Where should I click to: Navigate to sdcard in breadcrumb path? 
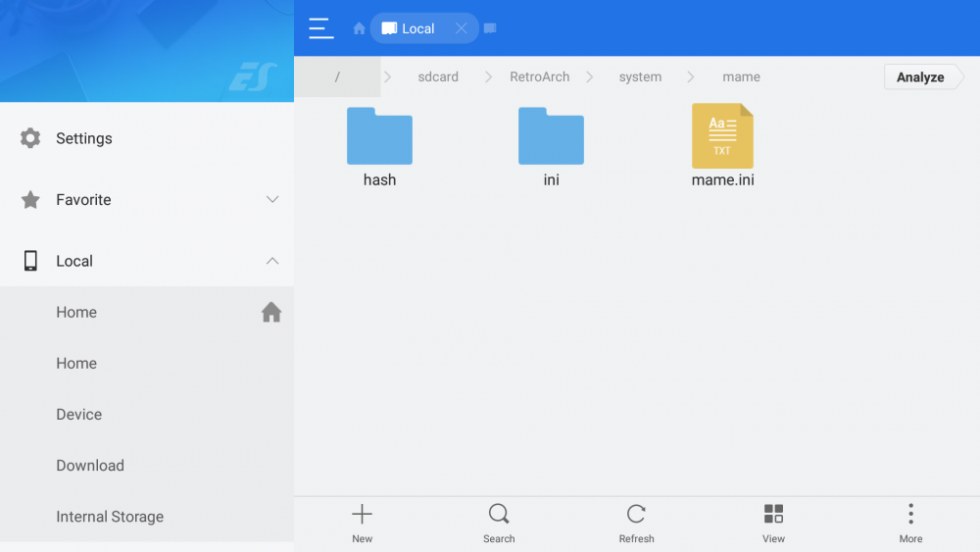tap(438, 77)
